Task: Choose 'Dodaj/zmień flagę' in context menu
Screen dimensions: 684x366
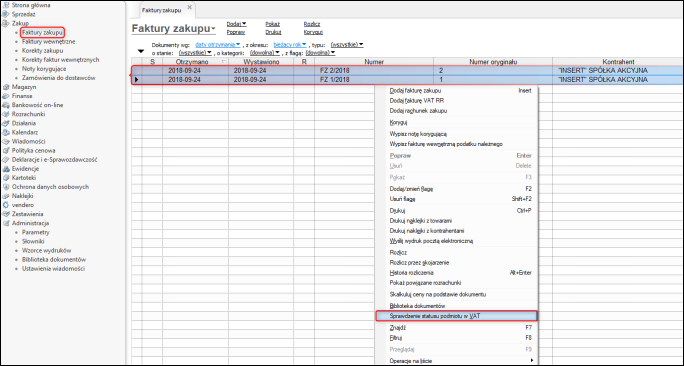Action: pos(456,189)
